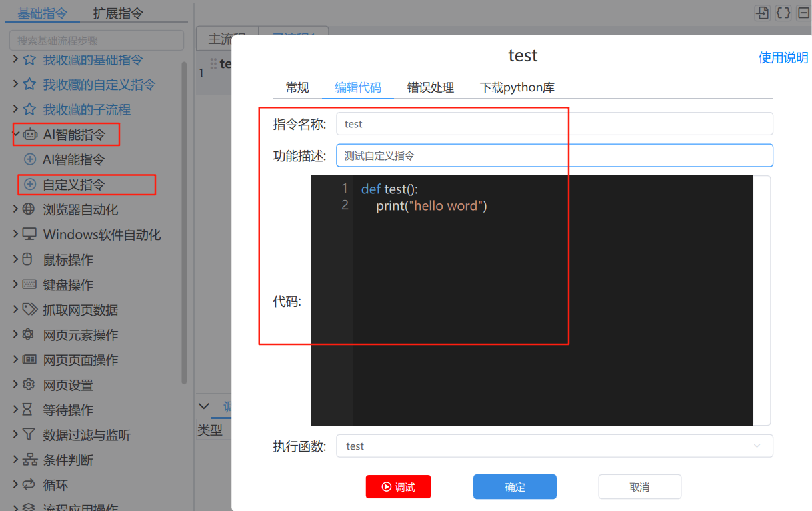The height and width of the screenshot is (511, 812).
Task: Click the star icon beside 我收藏的自定义指令
Action: [29, 85]
